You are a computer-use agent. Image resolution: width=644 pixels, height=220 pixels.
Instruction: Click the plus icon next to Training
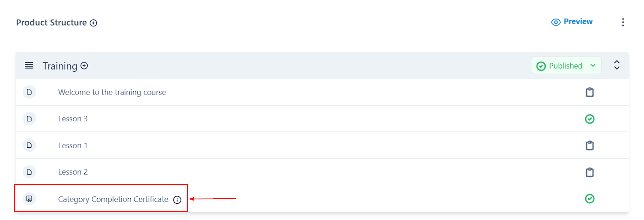point(84,66)
